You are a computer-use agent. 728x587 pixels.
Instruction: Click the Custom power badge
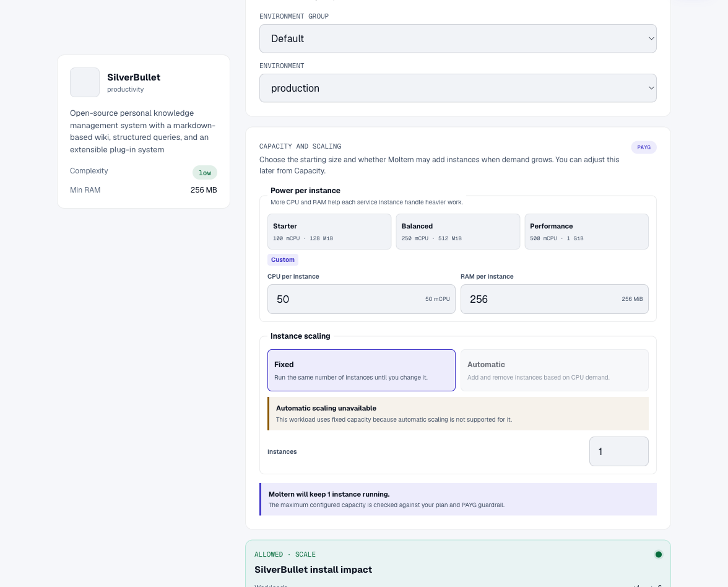coord(283,259)
